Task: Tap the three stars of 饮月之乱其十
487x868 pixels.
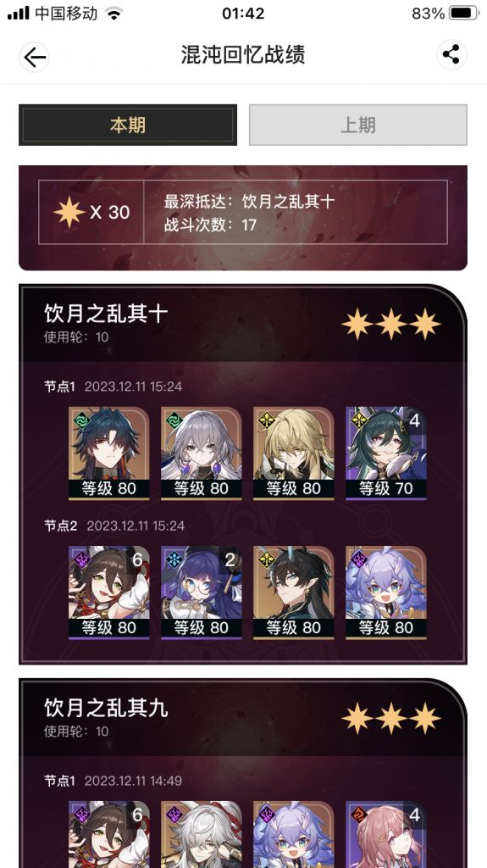Action: pyautogui.click(x=391, y=325)
